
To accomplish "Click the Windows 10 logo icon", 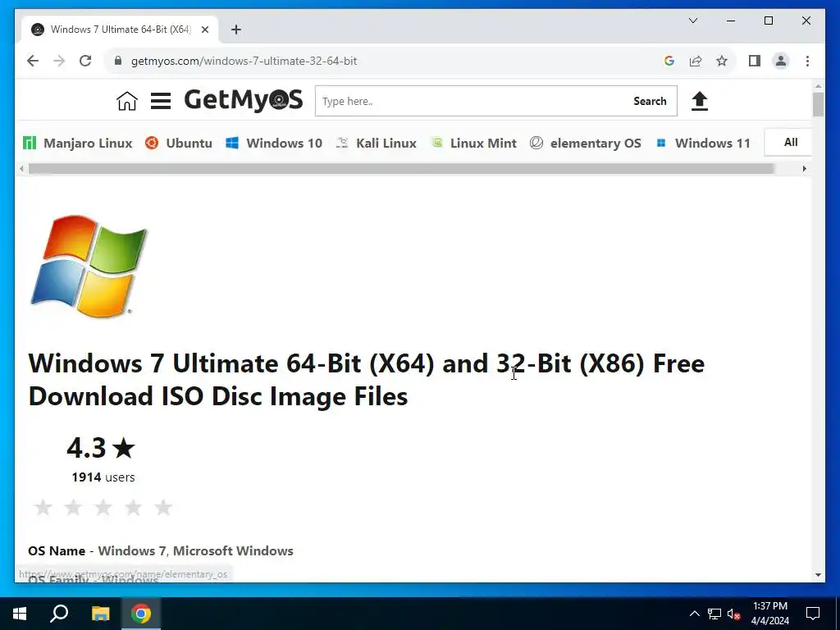I will point(232,143).
